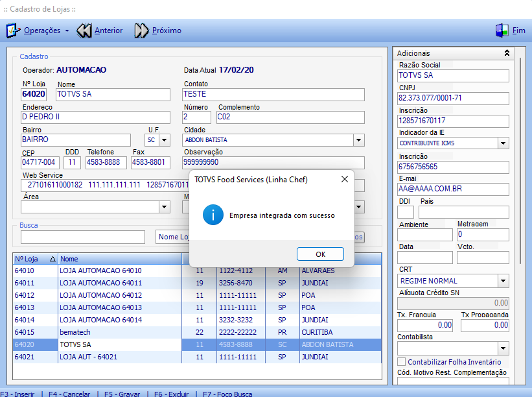Select row LOJA AUTOMACAO 64011

[x=197, y=283]
